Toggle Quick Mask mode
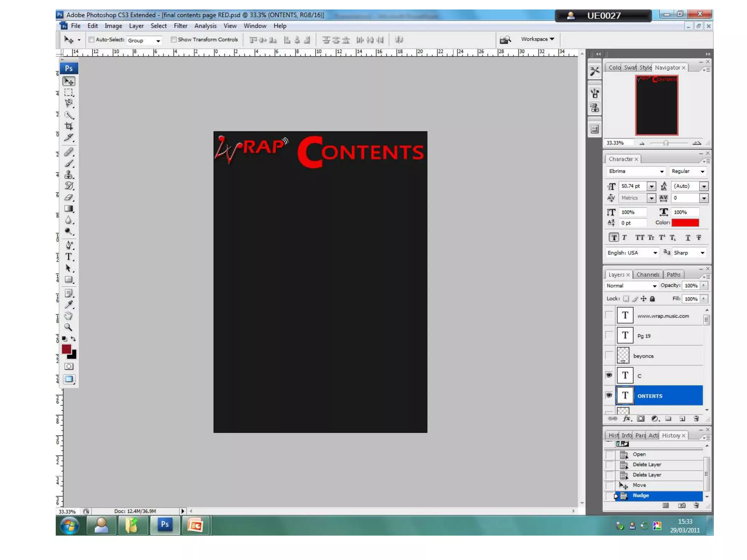 coord(69,366)
